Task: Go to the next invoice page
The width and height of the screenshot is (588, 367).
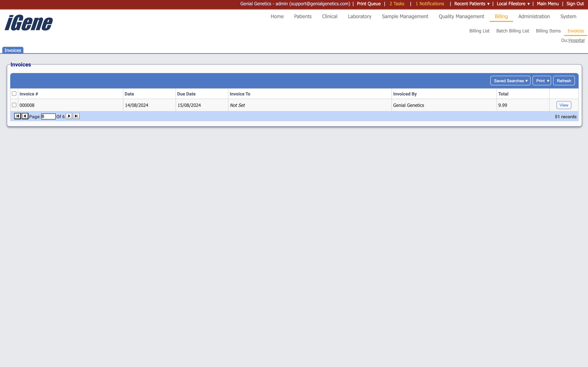Action: pyautogui.click(x=69, y=116)
